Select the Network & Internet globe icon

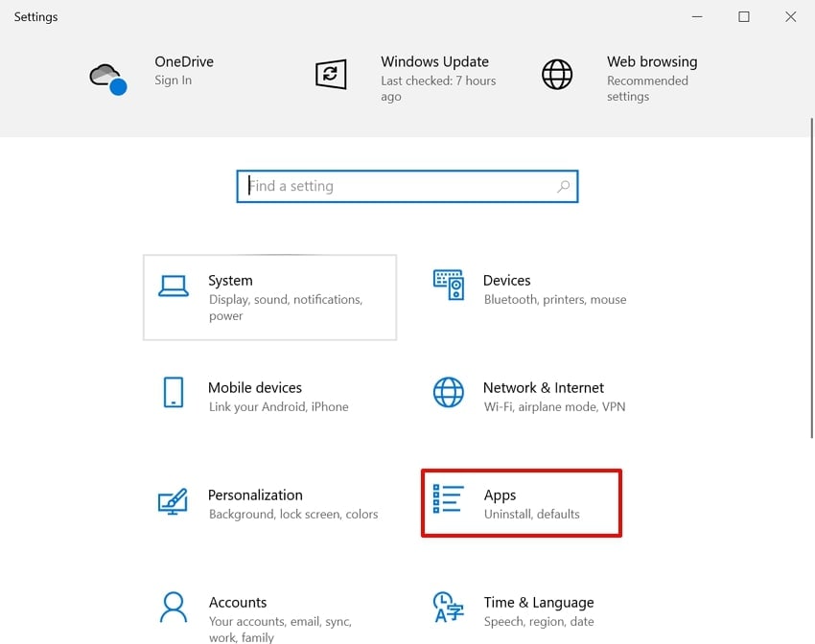[x=448, y=394]
